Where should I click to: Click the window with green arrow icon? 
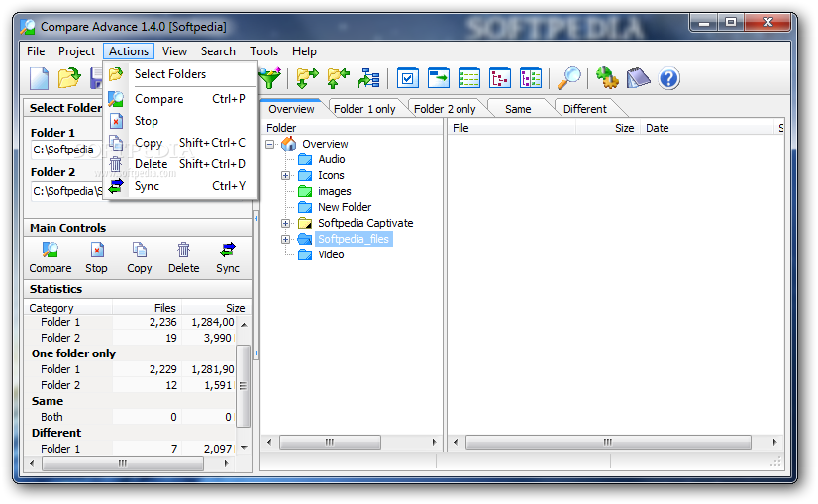pos(438,78)
